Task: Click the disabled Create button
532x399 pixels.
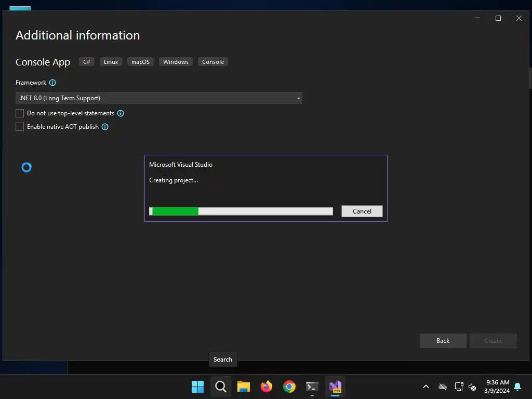Action: (x=493, y=341)
